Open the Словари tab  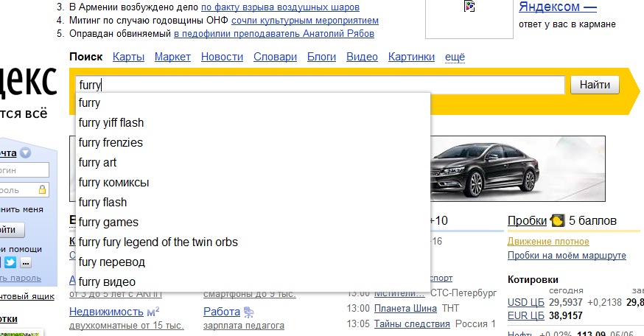coord(275,57)
